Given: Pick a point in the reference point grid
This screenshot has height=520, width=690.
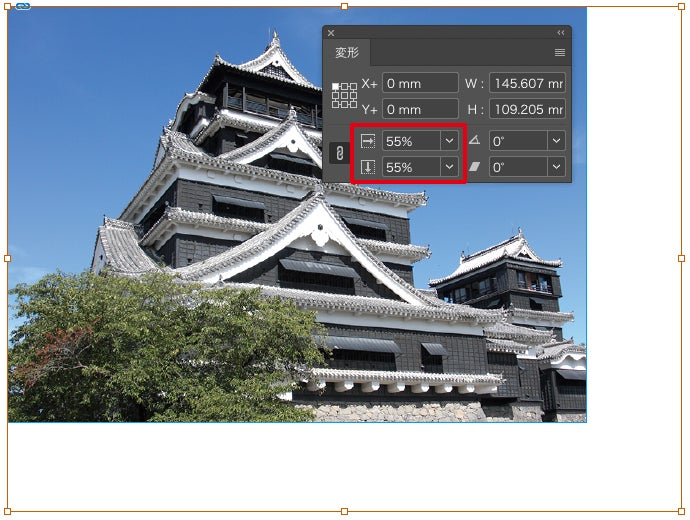Looking at the screenshot, I should [344, 95].
